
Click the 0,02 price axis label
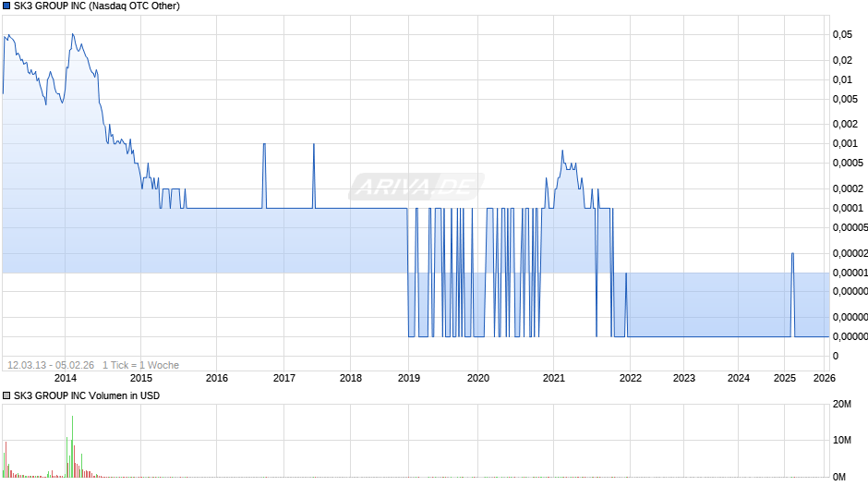[x=842, y=60]
